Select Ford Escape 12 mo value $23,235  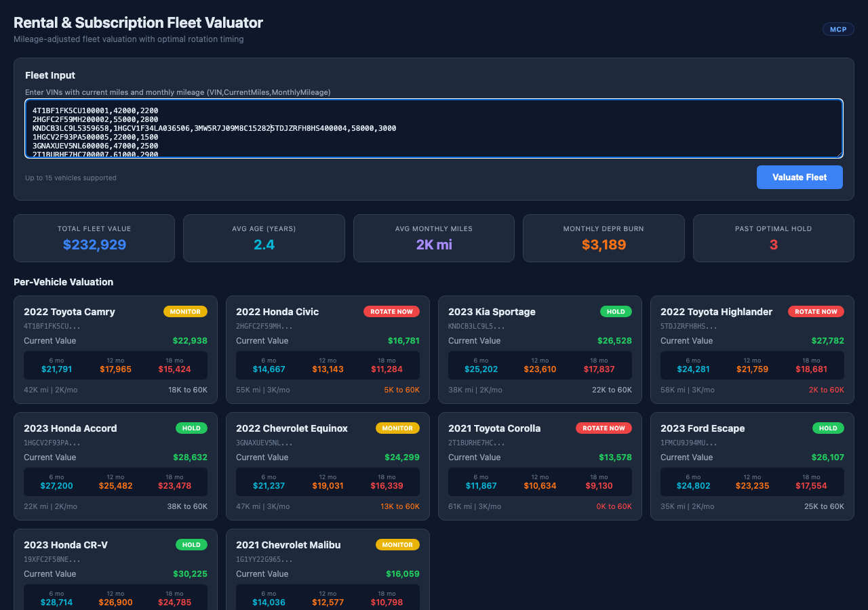(752, 486)
